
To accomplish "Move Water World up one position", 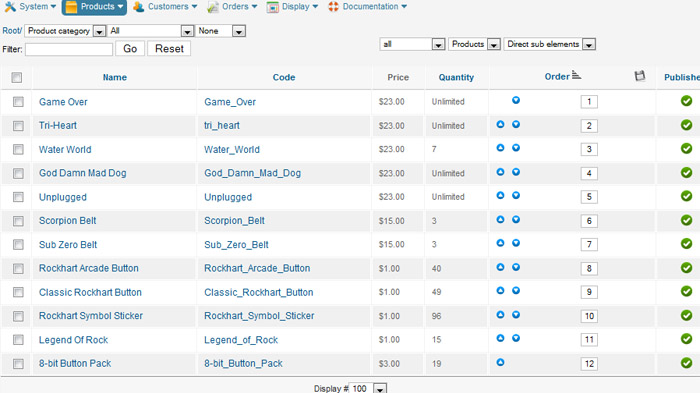I will [500, 147].
